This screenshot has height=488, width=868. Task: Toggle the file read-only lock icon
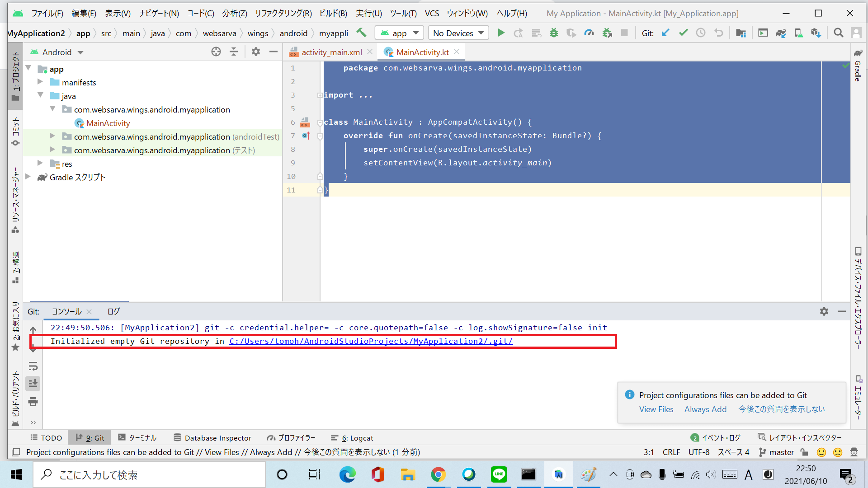(x=804, y=452)
